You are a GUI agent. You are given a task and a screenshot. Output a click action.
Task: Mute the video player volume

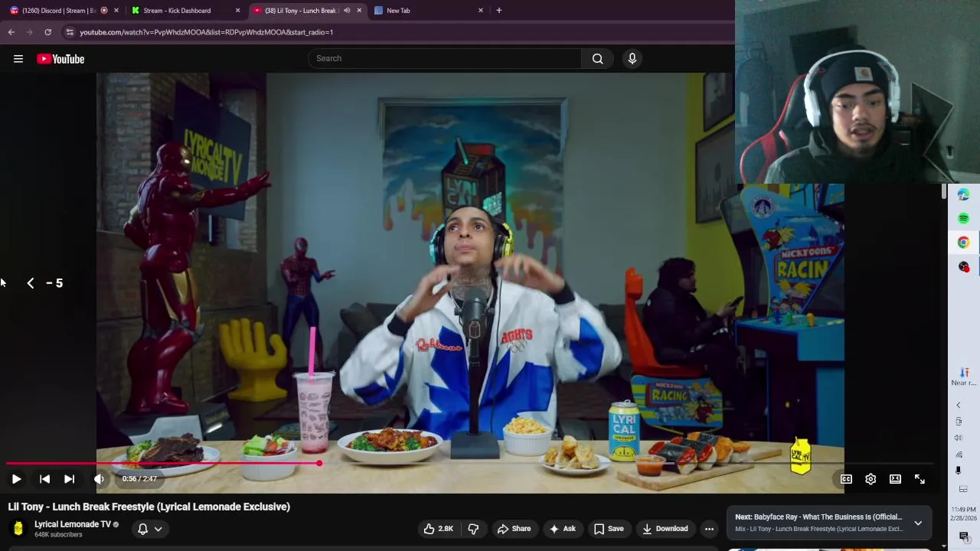coord(99,479)
